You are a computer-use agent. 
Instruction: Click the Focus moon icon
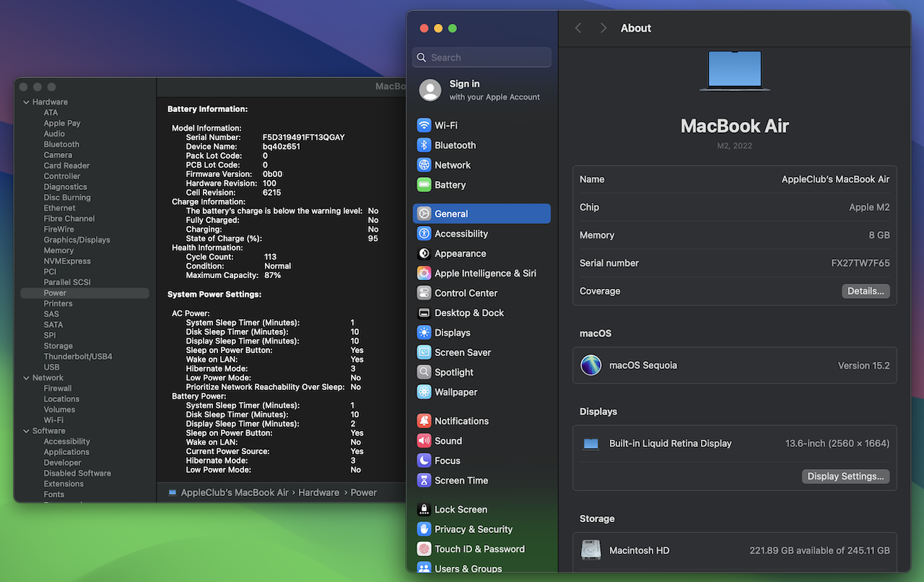point(424,461)
